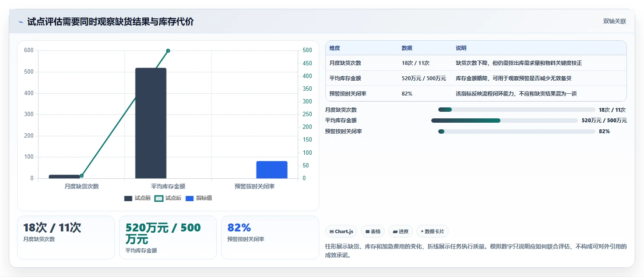Click the 18次 / 11次 value beside progress bar
Screen dimensions: 644x277
[x=612, y=110]
